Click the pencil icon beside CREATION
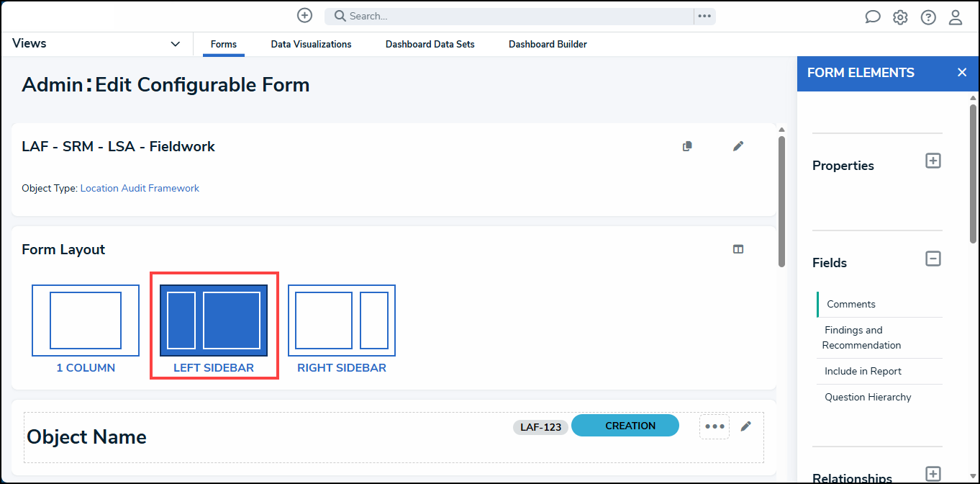 coord(746,426)
